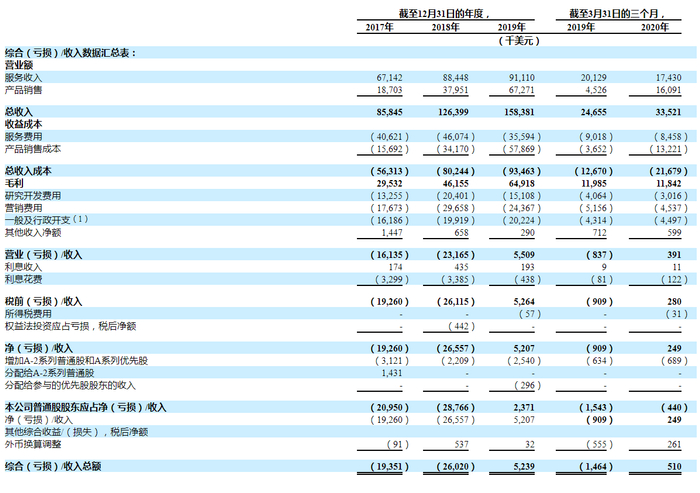
Task: Click the 综合（亏损）/收入总额 row label
Action: [x=53, y=466]
